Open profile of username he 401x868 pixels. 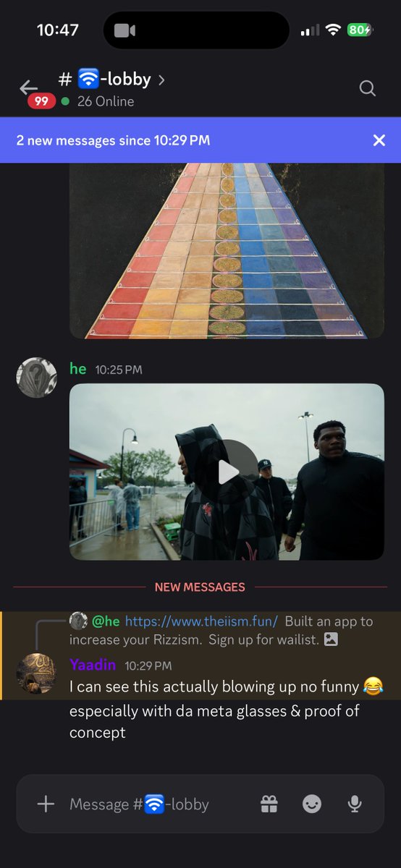[77, 369]
